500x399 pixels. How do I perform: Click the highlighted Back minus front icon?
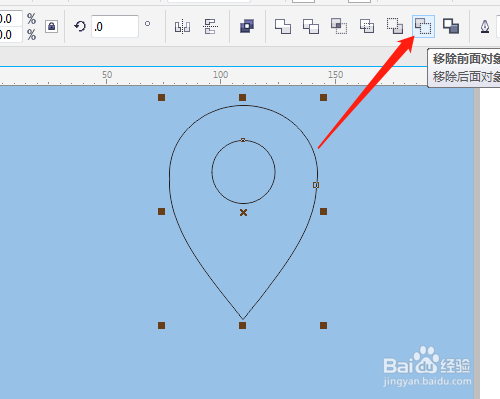(x=423, y=26)
